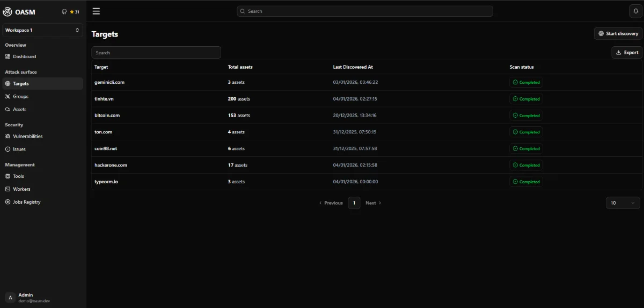Click the Completed badge for geminicli.com

[x=526, y=82]
